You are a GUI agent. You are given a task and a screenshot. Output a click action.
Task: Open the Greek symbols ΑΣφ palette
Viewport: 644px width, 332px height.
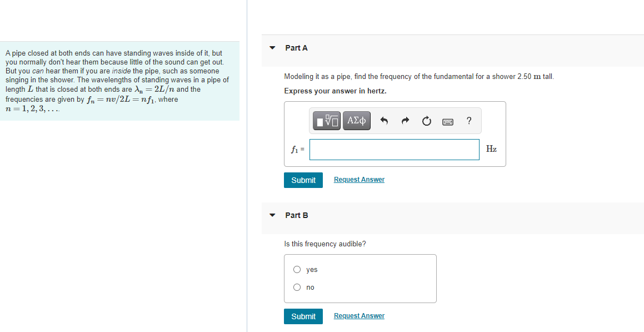[x=357, y=121]
